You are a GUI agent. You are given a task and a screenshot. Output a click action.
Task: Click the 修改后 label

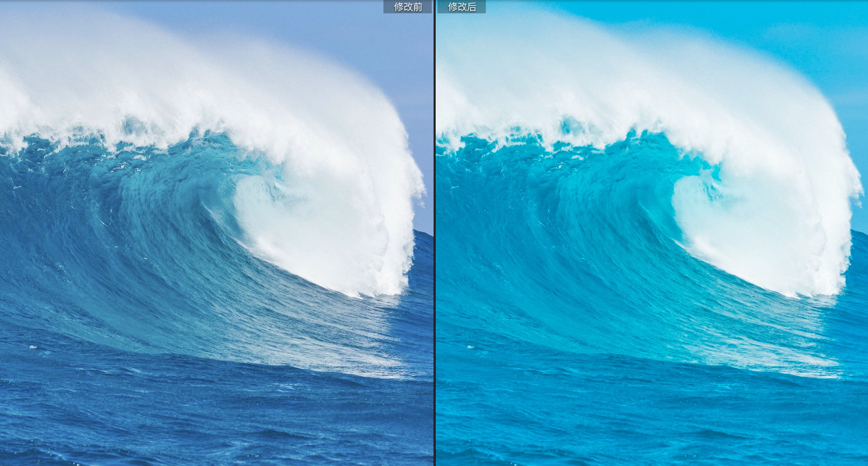tap(461, 7)
